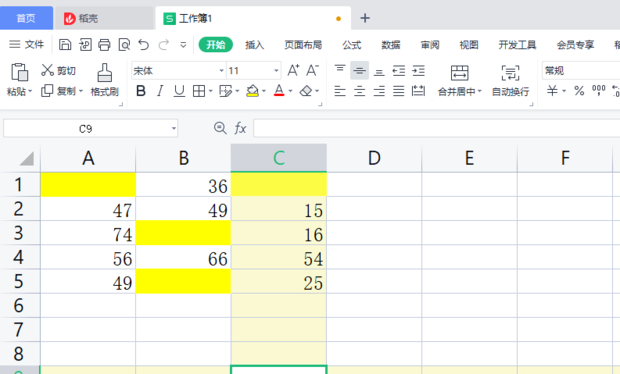Justify text alignment icon
Image resolution: width=620 pixels, height=374 pixels.
pyautogui.click(x=399, y=91)
